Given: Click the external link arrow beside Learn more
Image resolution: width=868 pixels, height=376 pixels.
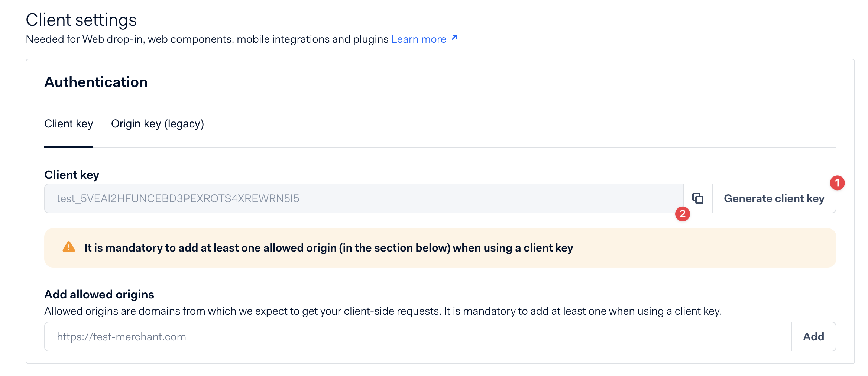Looking at the screenshot, I should coord(454,38).
